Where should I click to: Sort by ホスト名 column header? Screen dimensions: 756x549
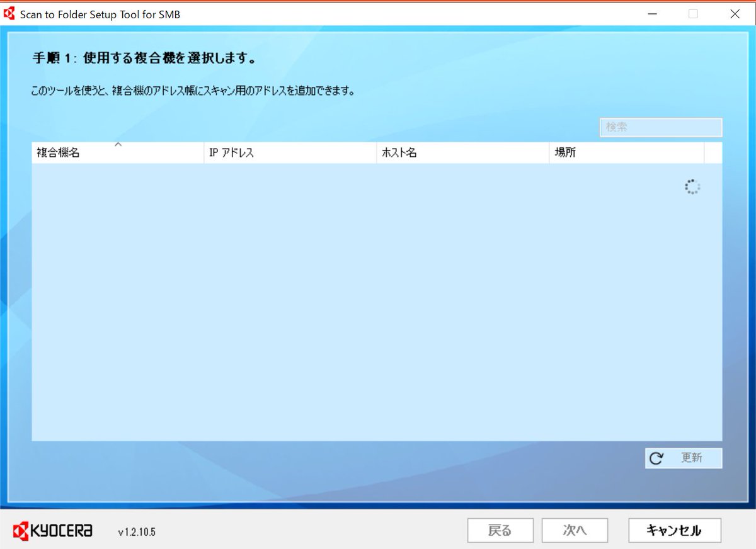pyautogui.click(x=463, y=153)
